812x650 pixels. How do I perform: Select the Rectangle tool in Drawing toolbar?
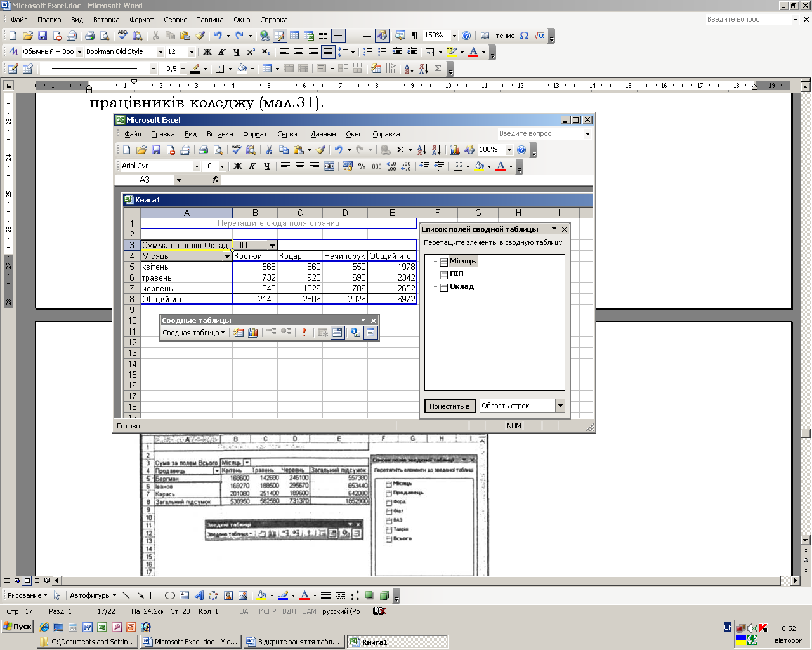click(x=155, y=595)
